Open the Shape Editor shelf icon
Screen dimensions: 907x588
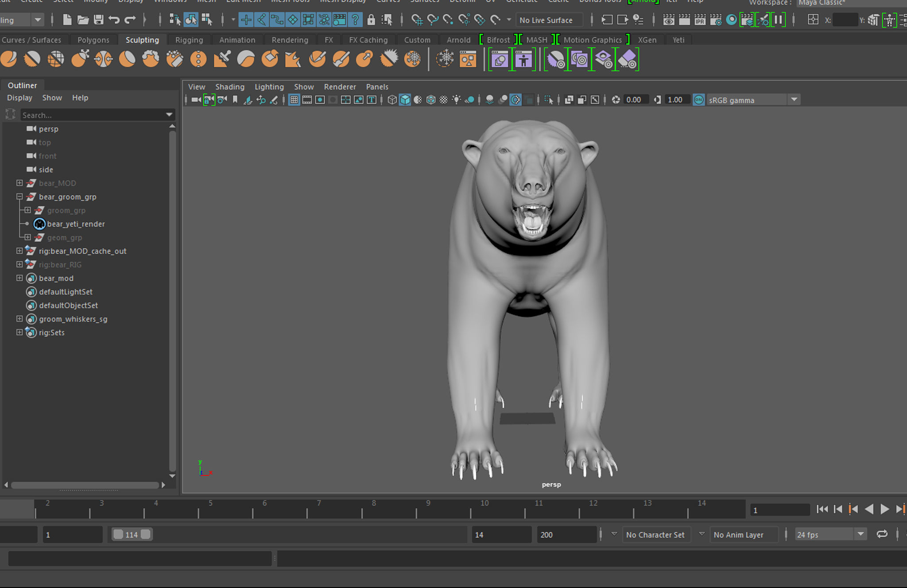tap(500, 59)
